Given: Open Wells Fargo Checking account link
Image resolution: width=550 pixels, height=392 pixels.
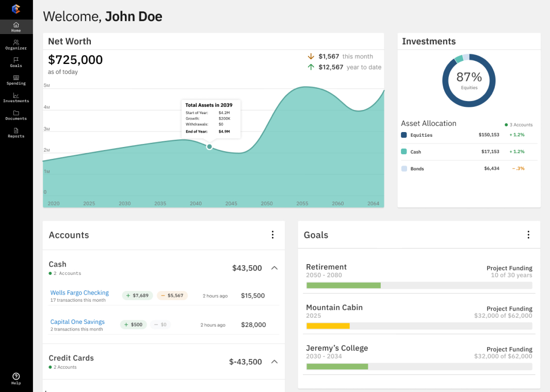Looking at the screenshot, I should pos(79,292).
